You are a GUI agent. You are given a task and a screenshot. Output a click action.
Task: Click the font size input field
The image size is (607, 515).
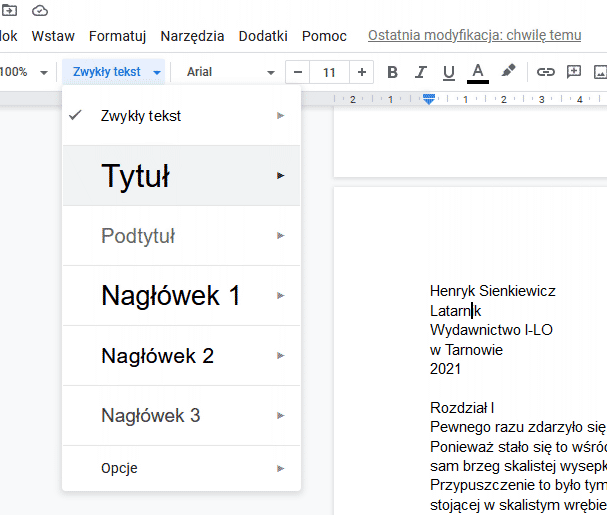(x=329, y=72)
